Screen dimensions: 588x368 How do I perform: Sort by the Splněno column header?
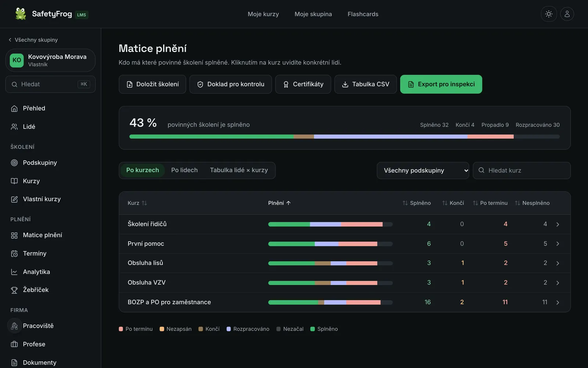pyautogui.click(x=417, y=203)
